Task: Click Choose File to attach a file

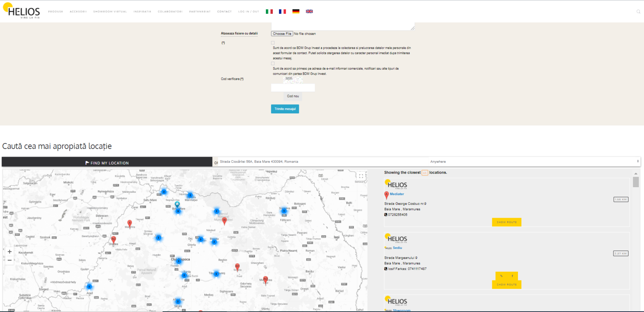Action: 282,34
